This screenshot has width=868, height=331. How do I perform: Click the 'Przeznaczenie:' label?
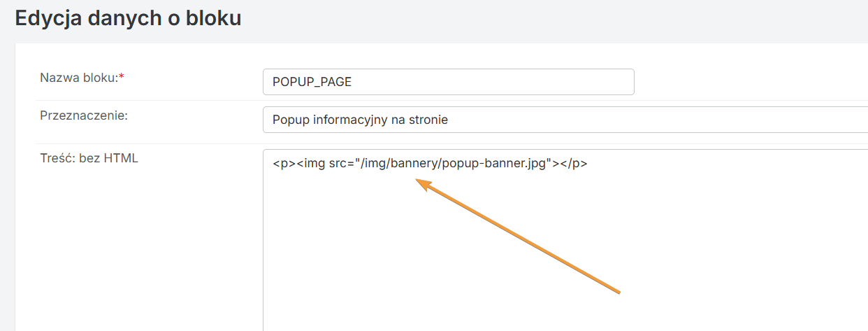tap(84, 115)
